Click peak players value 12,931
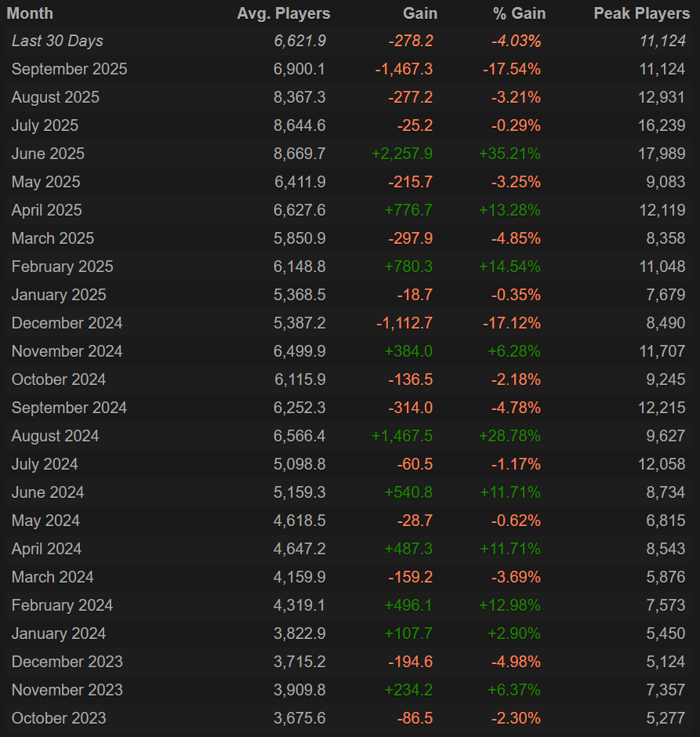The height and width of the screenshot is (737, 700). pos(662,97)
